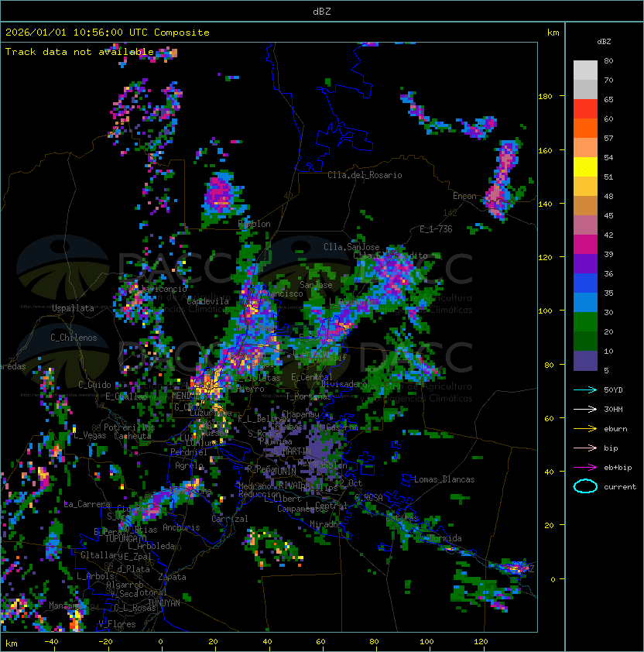Click the Capdevila place label
The height and width of the screenshot is (652, 644).
(208, 301)
